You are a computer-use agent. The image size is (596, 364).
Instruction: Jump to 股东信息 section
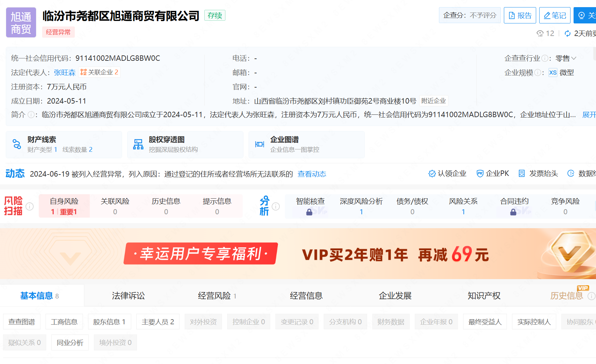tap(109, 322)
